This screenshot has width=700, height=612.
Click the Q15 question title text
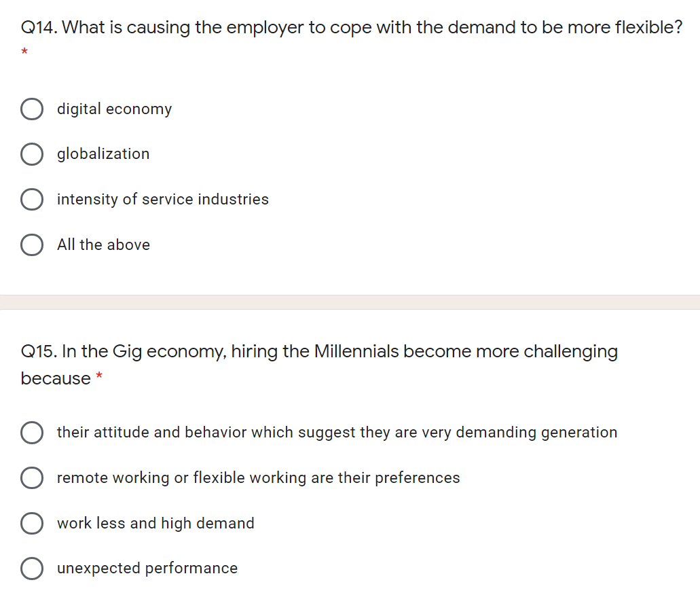(319, 351)
